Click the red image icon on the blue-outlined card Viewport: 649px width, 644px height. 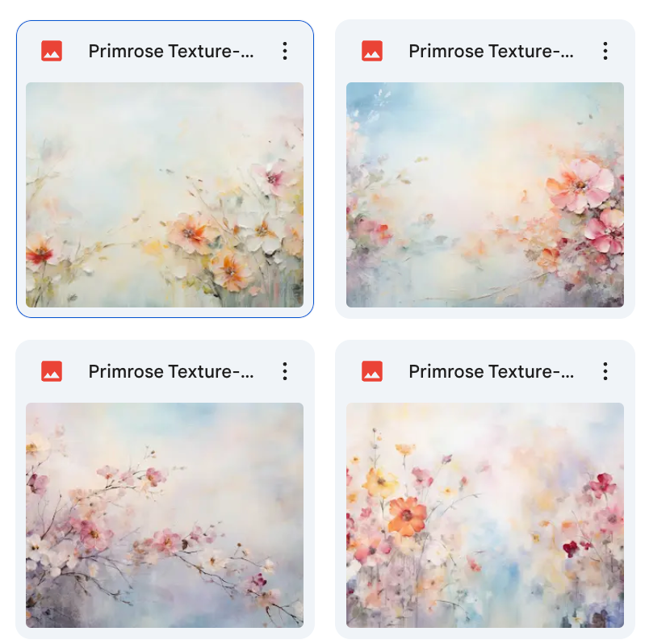coord(52,51)
